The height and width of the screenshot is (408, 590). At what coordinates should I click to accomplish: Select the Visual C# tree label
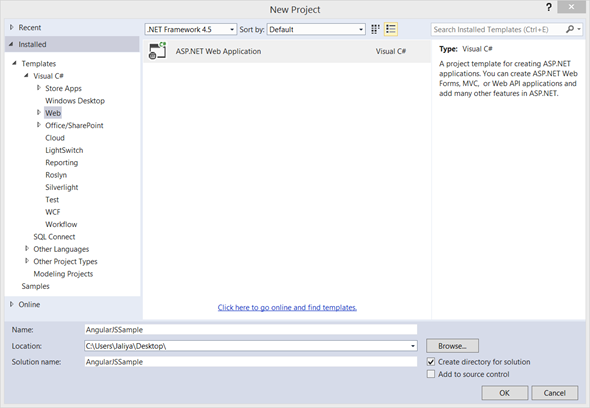tap(49, 76)
